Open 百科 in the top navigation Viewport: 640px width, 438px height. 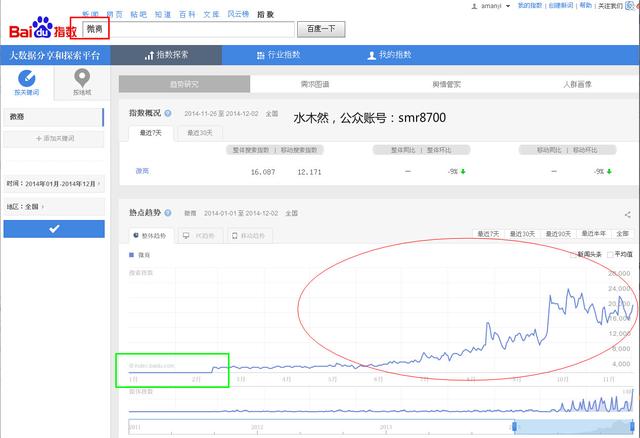[x=187, y=15]
